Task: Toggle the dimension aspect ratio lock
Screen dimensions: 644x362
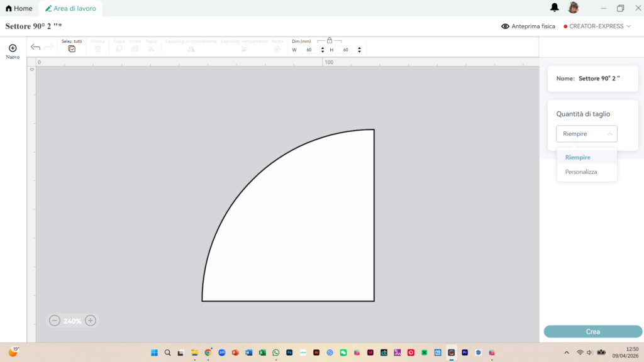Action: 330,40
